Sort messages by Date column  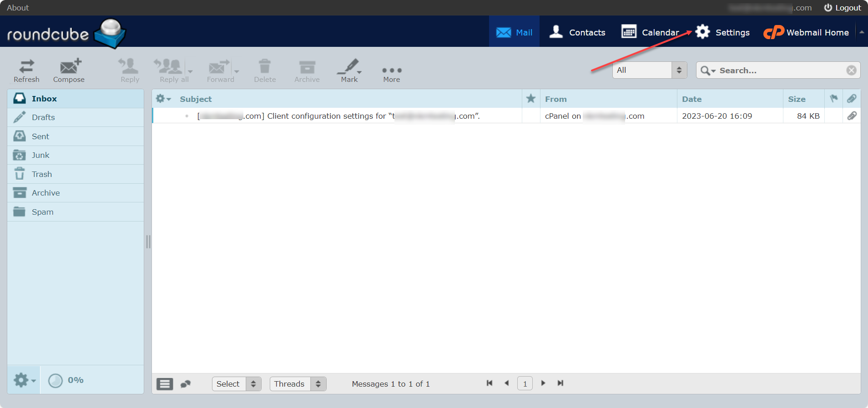tap(691, 99)
